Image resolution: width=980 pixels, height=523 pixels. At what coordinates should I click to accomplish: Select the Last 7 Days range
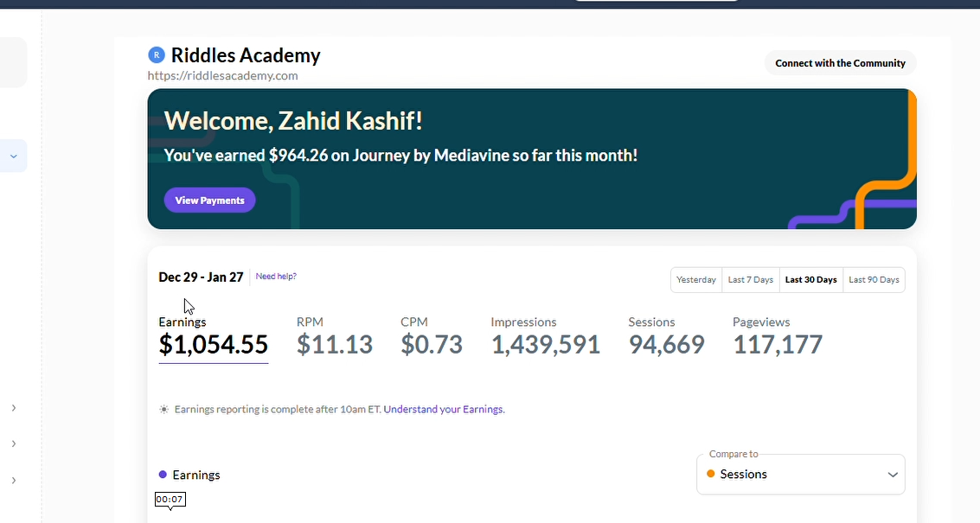click(751, 280)
